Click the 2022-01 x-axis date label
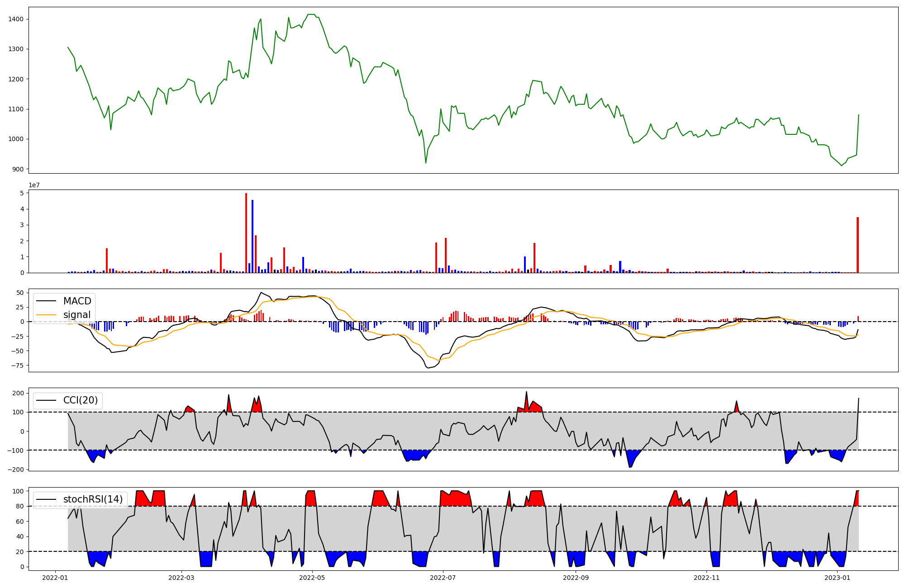Viewport: 905px width, 588px height. [x=55, y=578]
